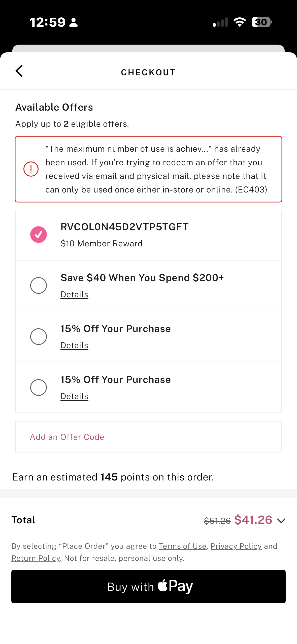Tap the Buy with Apple Pay button
Image resolution: width=297 pixels, height=644 pixels.
point(148,586)
